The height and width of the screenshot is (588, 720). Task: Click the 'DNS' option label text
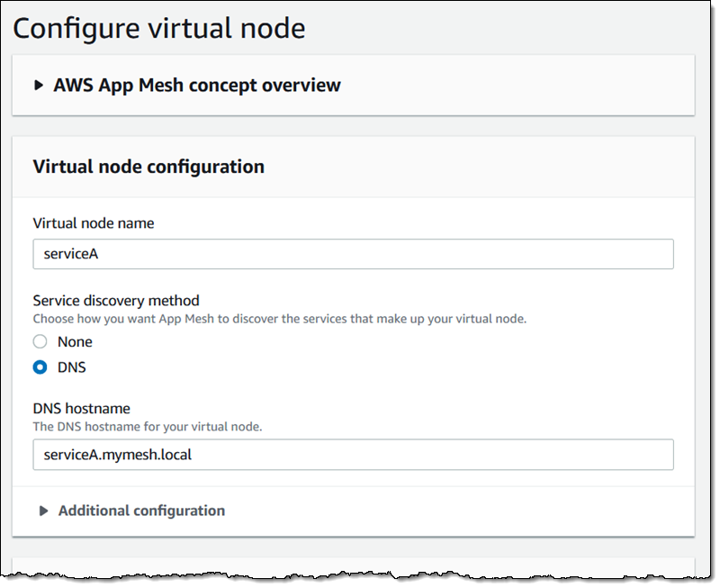[72, 367]
